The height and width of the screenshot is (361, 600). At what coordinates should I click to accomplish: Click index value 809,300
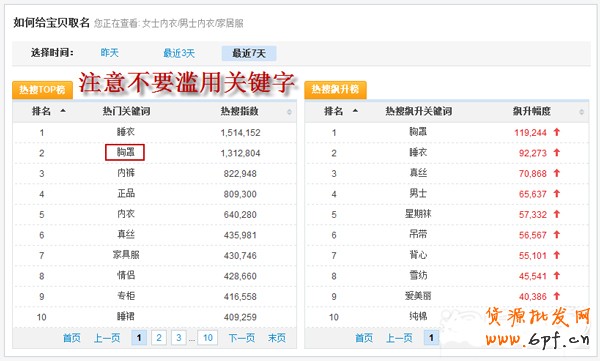(240, 194)
